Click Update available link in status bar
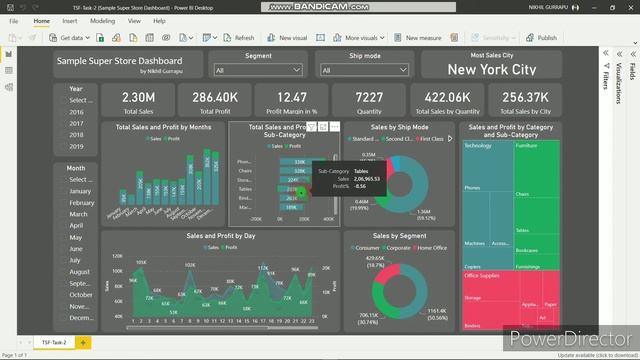 (598, 356)
